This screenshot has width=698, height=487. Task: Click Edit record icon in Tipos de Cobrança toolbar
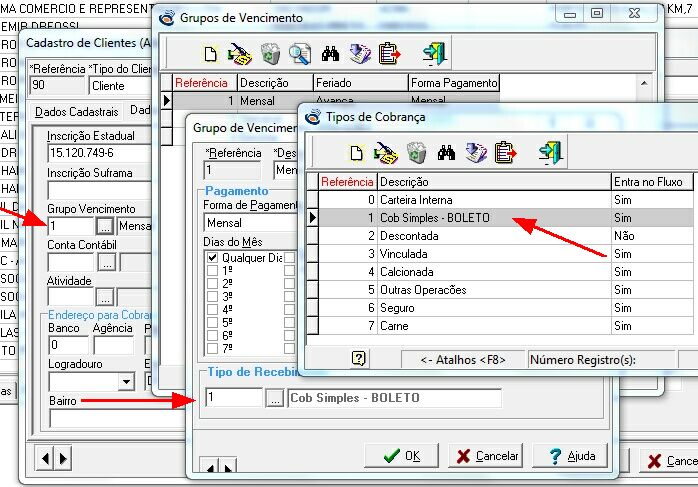point(386,153)
